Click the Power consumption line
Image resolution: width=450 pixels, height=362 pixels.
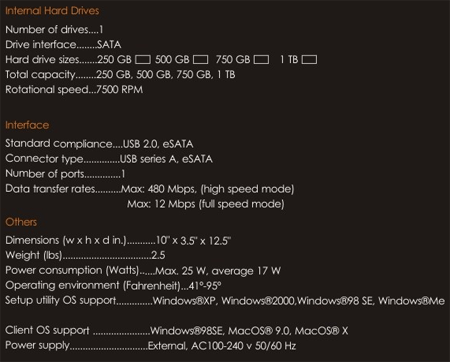tap(143, 270)
